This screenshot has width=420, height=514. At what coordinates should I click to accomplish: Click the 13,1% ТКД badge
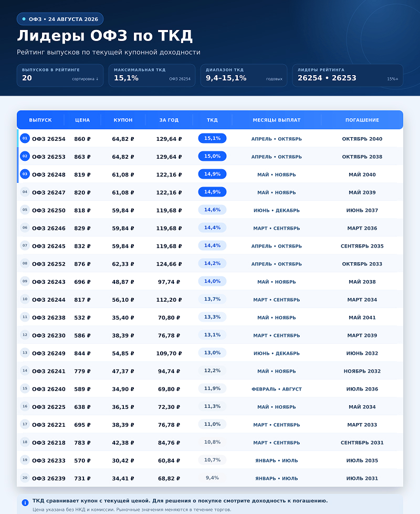[x=212, y=335]
